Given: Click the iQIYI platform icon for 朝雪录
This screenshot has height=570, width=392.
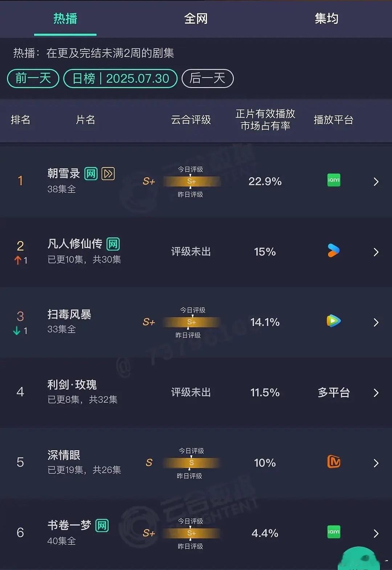Looking at the screenshot, I should (334, 180).
